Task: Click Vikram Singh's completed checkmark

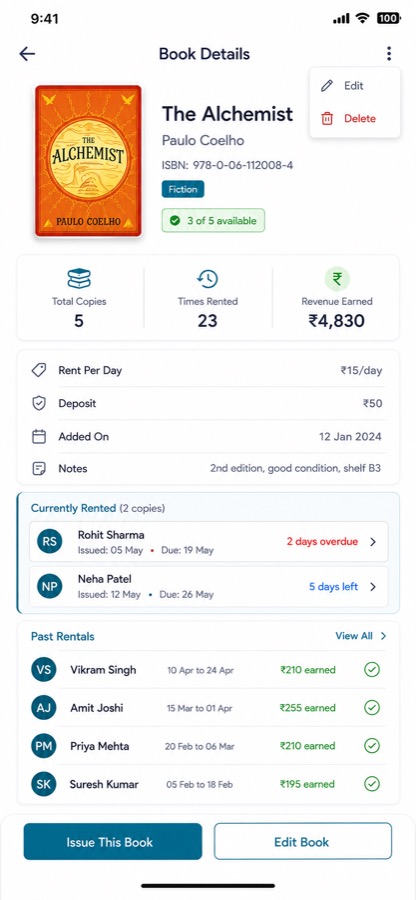Action: click(372, 669)
